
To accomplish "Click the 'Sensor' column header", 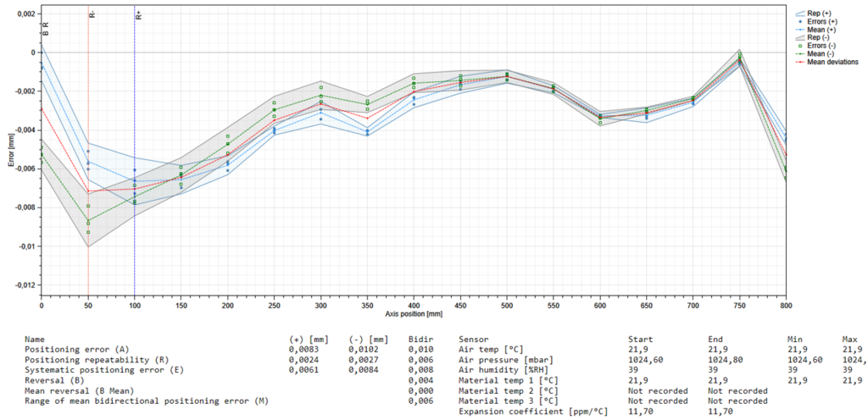I will tap(473, 337).
